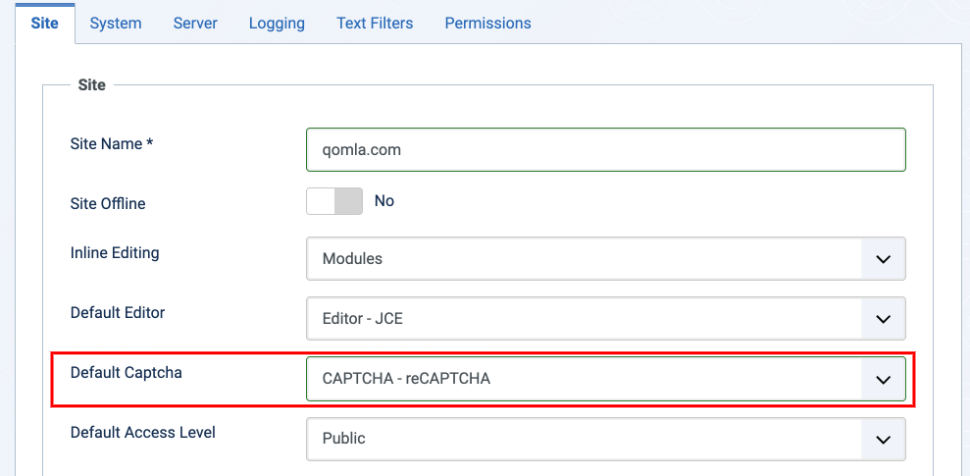Click the 'Site' fieldset legend
The width and height of the screenshot is (970, 476).
92,85
